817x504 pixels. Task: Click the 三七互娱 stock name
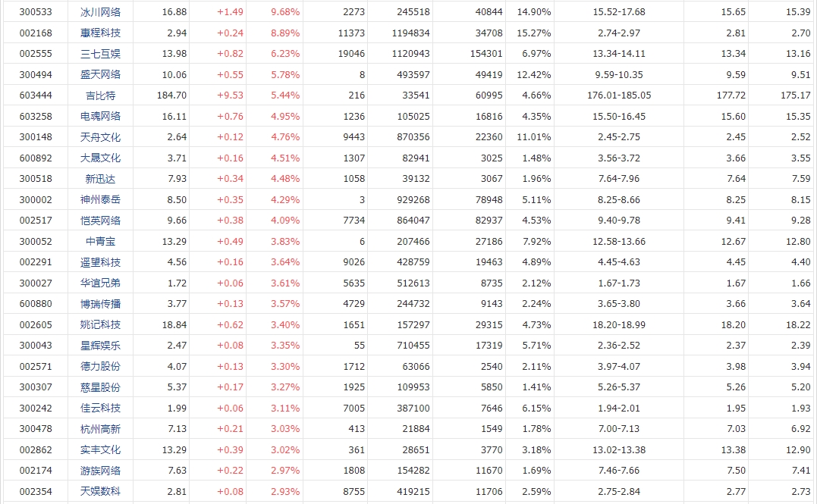coord(100,54)
